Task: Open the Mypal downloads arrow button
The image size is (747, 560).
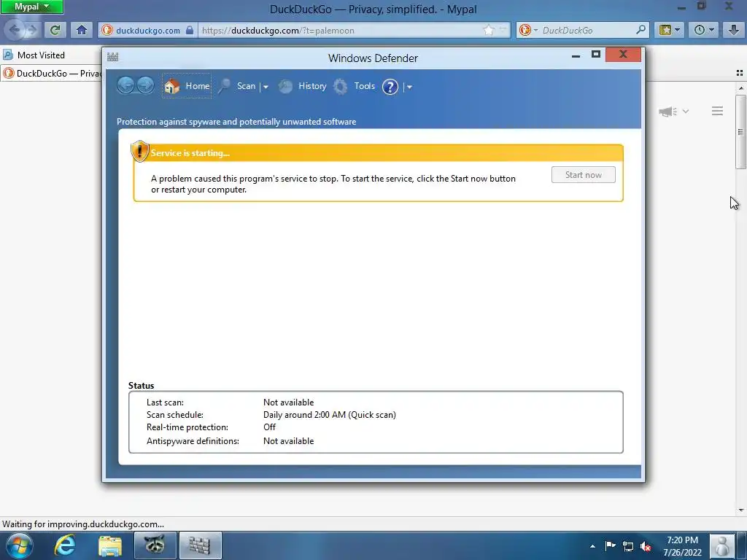Action: pos(734,30)
